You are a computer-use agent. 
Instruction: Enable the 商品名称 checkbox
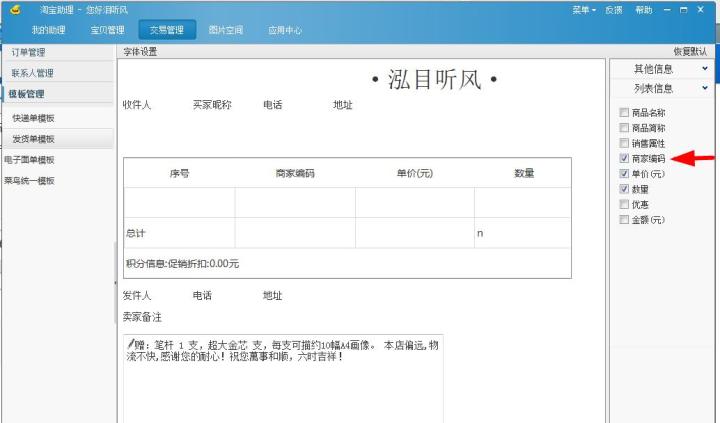[625, 113]
